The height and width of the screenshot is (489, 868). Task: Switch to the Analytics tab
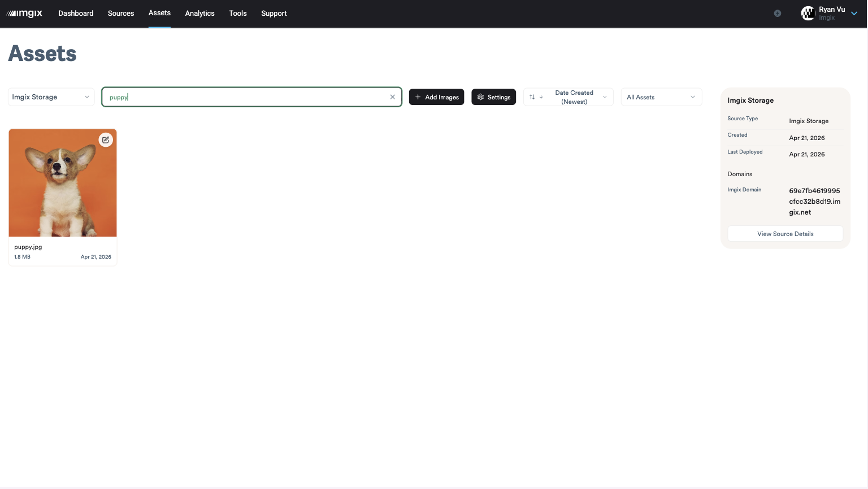199,13
